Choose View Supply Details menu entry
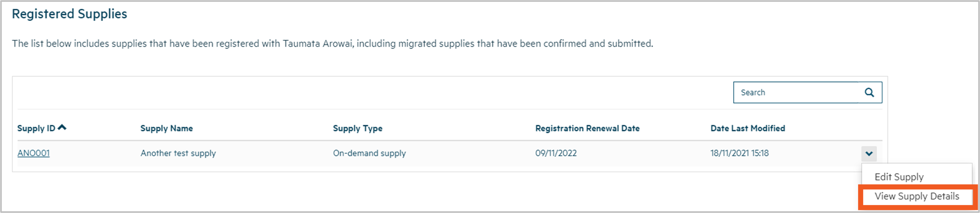This screenshot has width=980, height=213. 916,196
